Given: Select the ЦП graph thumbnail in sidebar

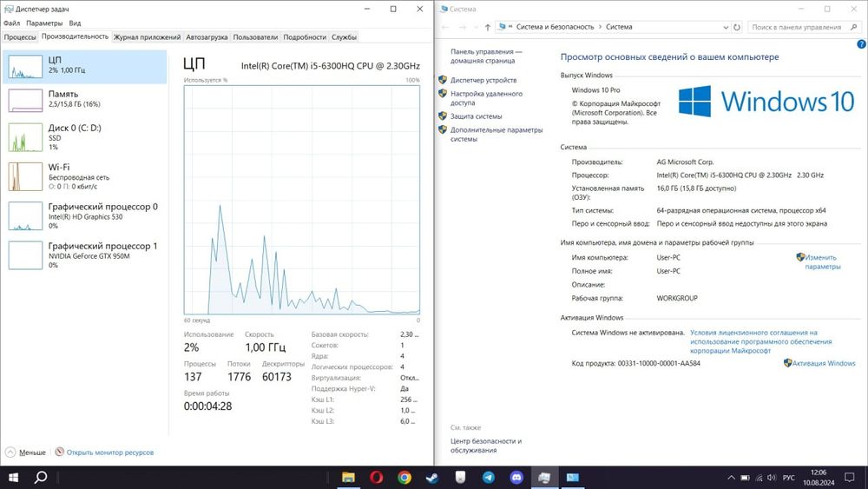Looking at the screenshot, I should (25, 67).
